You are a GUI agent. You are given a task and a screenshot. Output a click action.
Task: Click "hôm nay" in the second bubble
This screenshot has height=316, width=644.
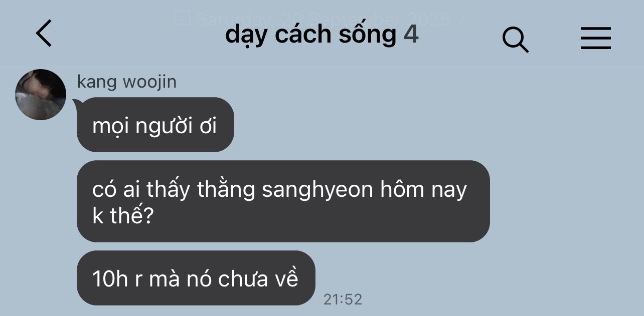click(x=424, y=190)
